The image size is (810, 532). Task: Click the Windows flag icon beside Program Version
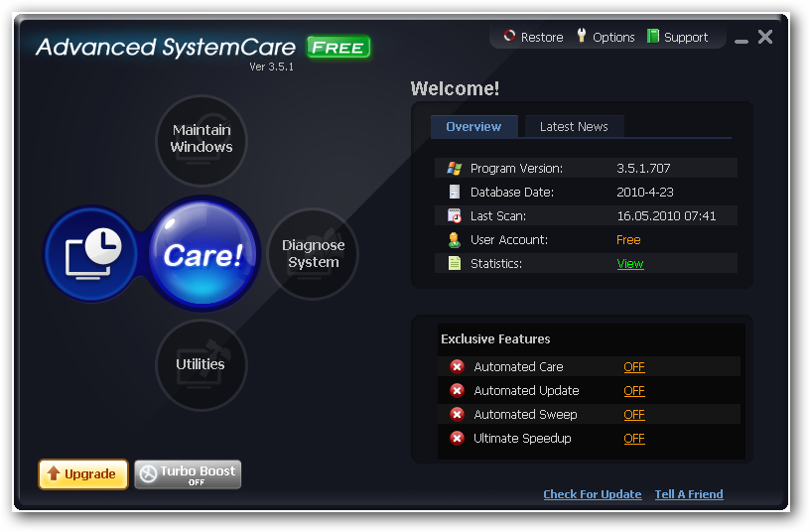click(x=454, y=168)
